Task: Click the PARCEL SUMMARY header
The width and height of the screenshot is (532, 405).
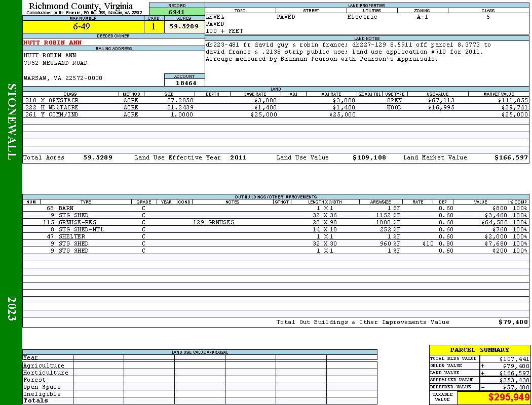Action: pyautogui.click(x=479, y=350)
